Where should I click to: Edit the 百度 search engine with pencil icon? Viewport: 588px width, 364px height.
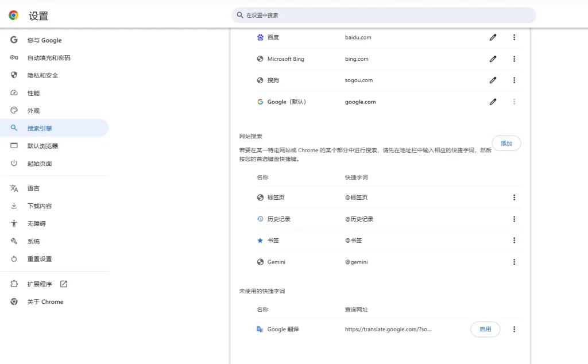(493, 37)
